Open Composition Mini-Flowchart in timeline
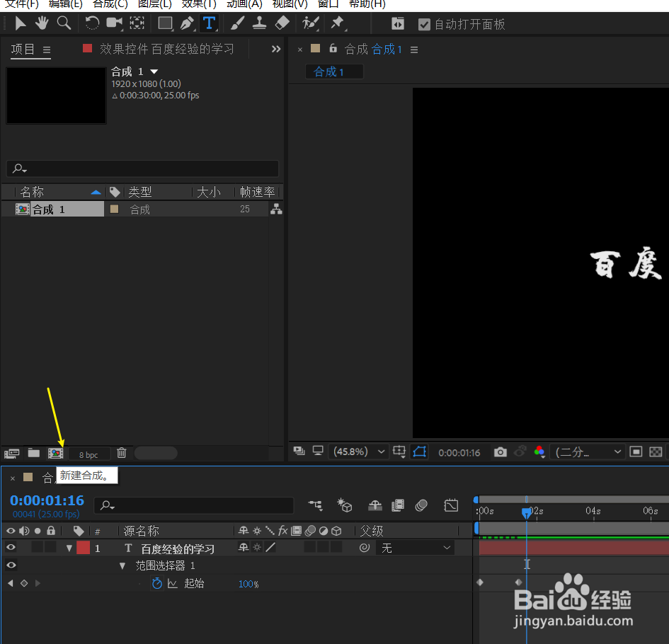 (x=315, y=505)
